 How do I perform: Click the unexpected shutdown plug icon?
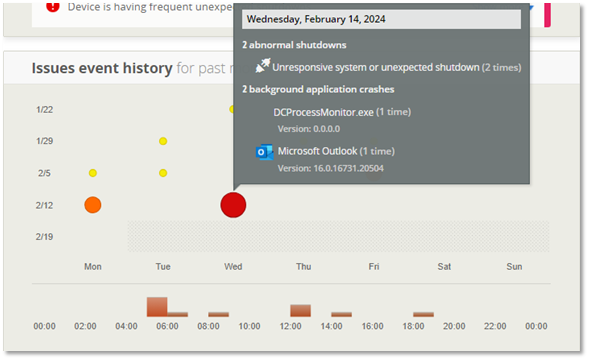point(263,65)
